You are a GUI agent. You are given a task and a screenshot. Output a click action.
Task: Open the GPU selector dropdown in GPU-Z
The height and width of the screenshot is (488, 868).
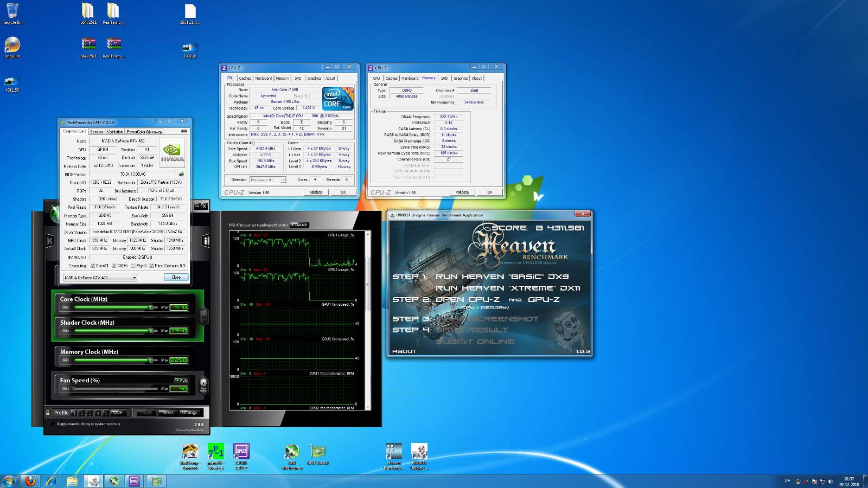pyautogui.click(x=100, y=277)
